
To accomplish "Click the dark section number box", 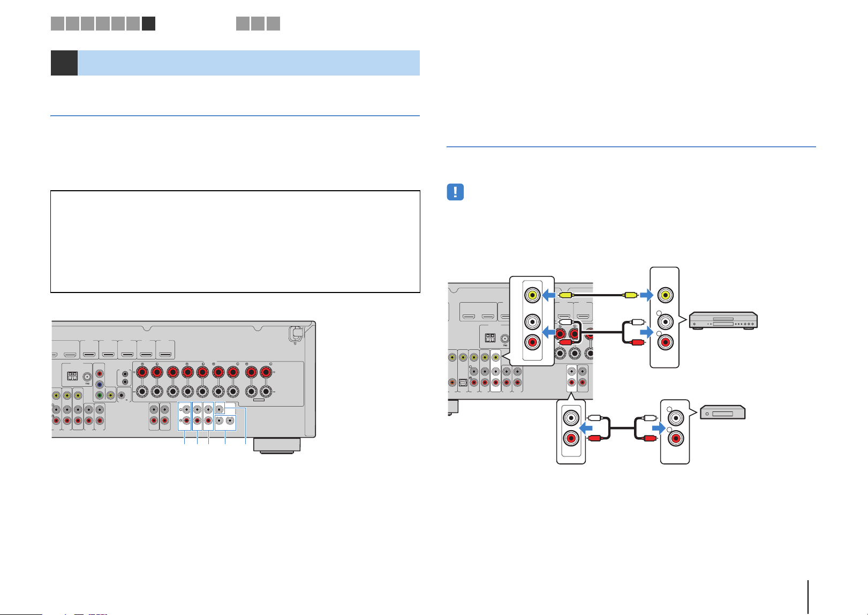I will point(64,63).
